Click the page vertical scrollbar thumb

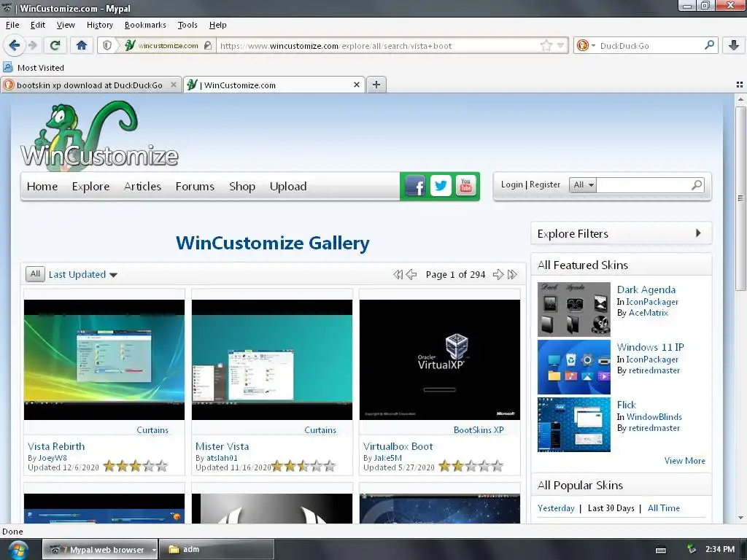(740, 198)
